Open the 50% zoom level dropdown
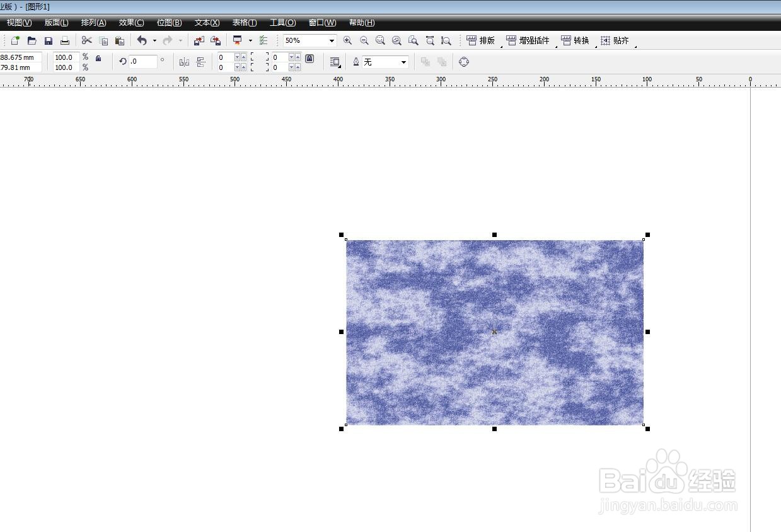The height and width of the screenshot is (532, 781). 332,40
